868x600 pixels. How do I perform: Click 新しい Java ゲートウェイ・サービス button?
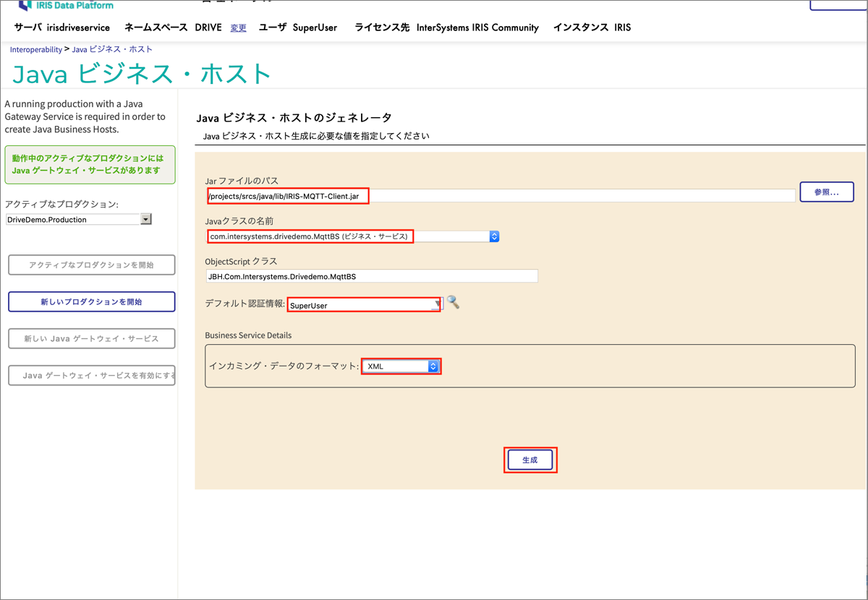[x=92, y=338]
